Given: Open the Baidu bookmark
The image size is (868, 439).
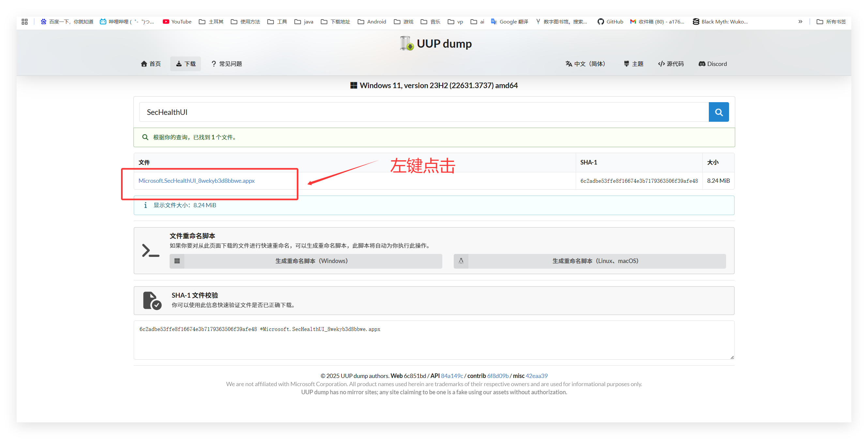Looking at the screenshot, I should (67, 22).
